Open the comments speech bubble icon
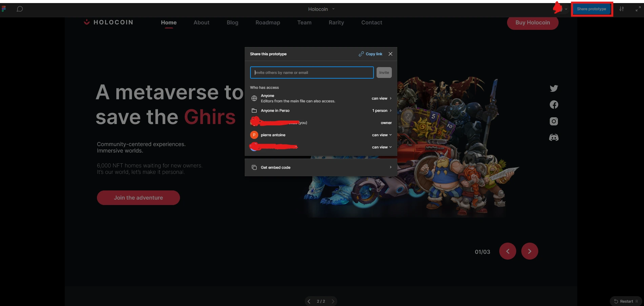This screenshot has height=306, width=644. pos(20,9)
